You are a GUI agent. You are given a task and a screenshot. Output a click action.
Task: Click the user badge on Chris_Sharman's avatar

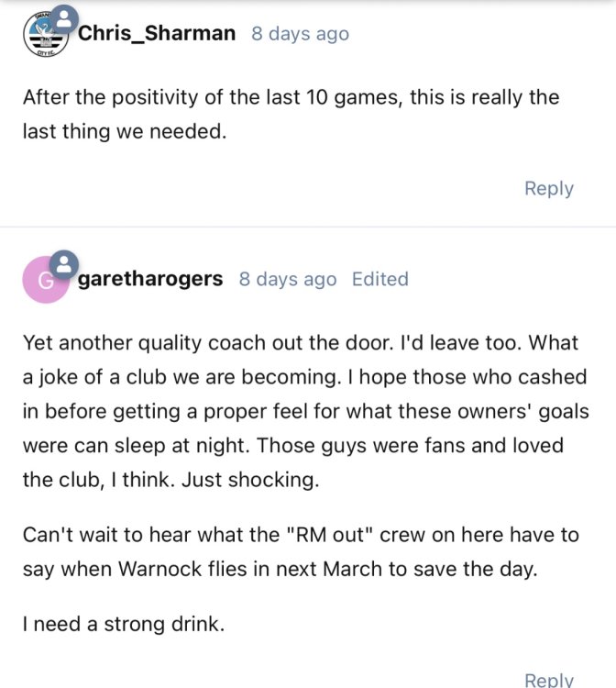(64, 18)
